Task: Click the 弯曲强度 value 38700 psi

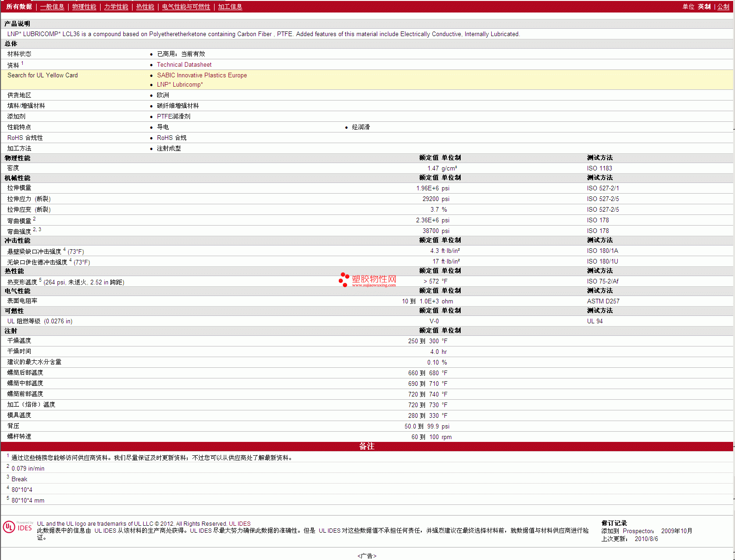Action: tap(436, 231)
